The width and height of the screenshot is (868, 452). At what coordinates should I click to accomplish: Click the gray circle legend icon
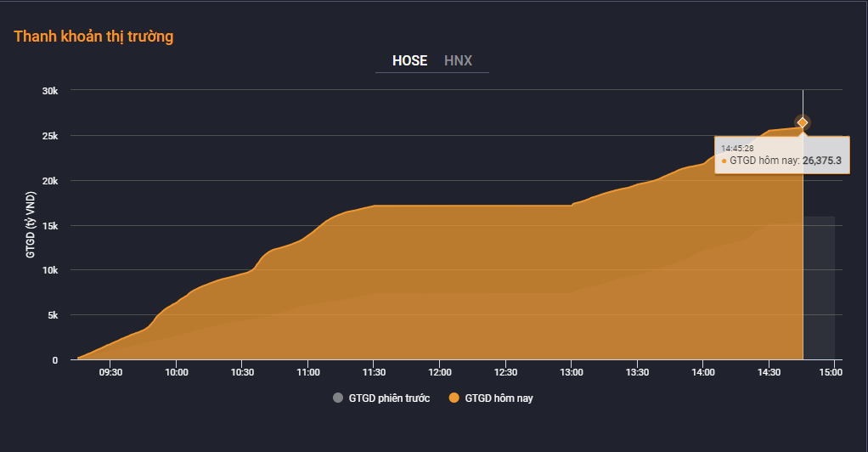coord(338,398)
